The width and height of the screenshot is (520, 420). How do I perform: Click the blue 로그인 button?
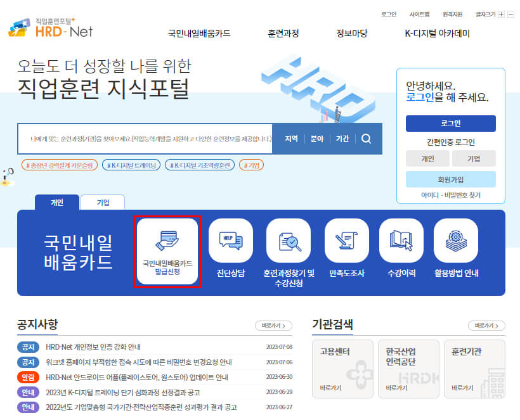451,124
